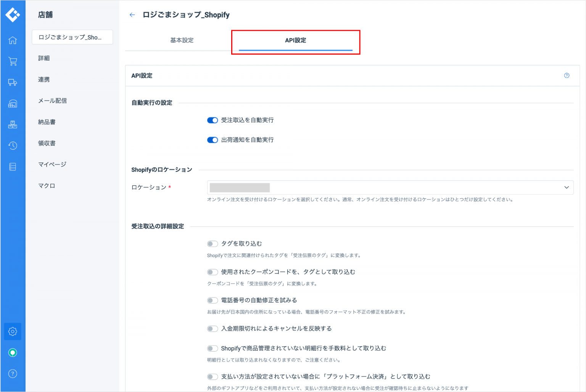Open the warehouse icon in sidebar

[13, 103]
